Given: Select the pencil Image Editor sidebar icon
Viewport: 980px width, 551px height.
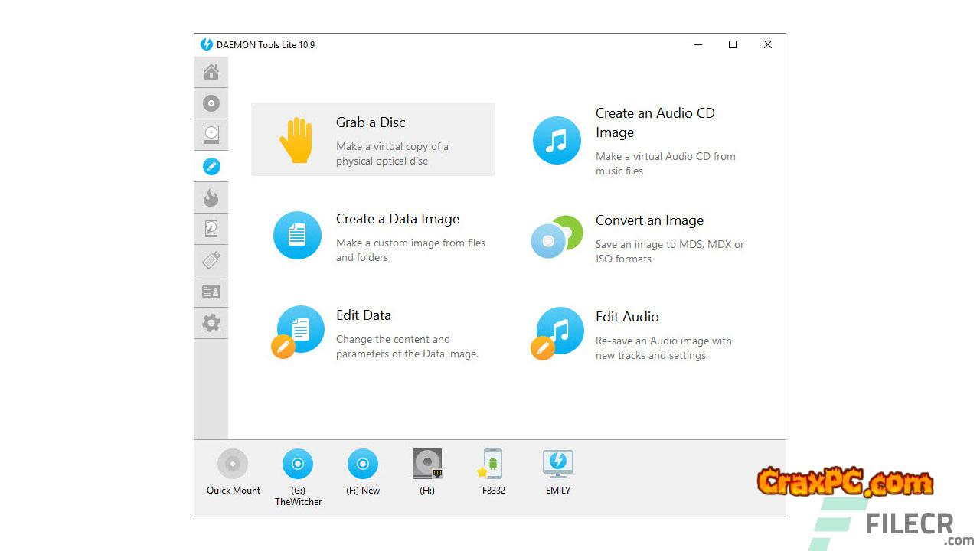Looking at the screenshot, I should (211, 166).
